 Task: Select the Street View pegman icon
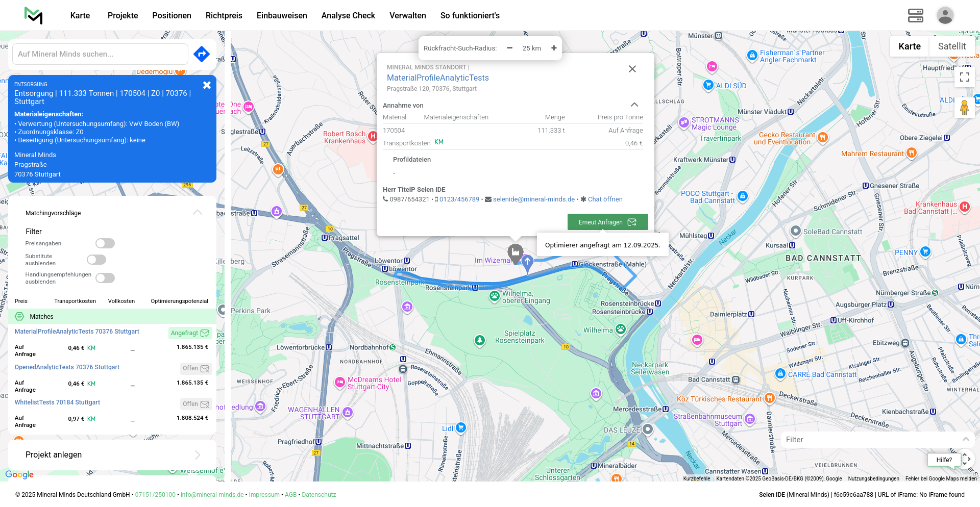(964, 108)
